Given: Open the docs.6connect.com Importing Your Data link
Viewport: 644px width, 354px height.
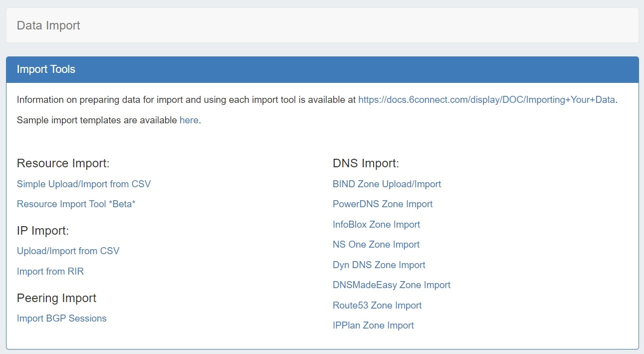Looking at the screenshot, I should click(486, 99).
